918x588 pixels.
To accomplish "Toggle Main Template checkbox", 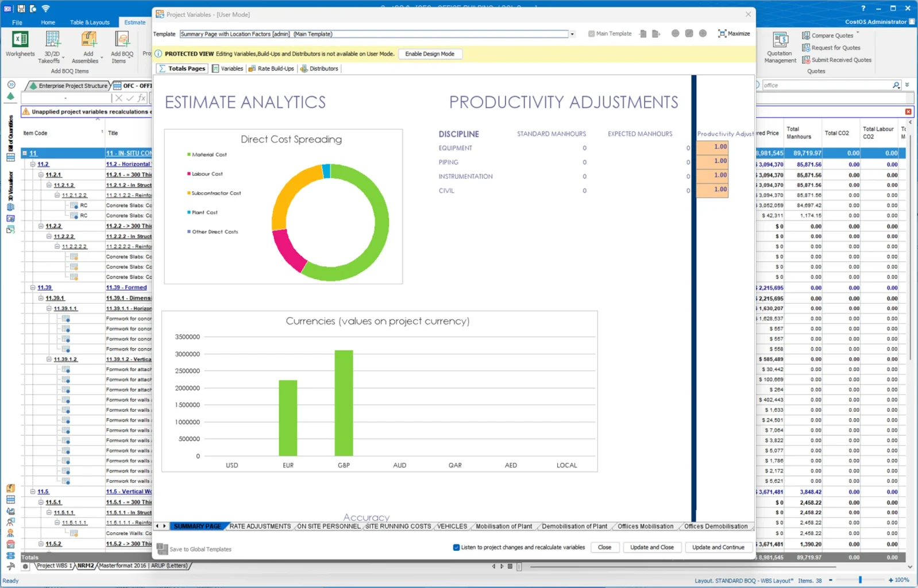I will click(x=591, y=34).
